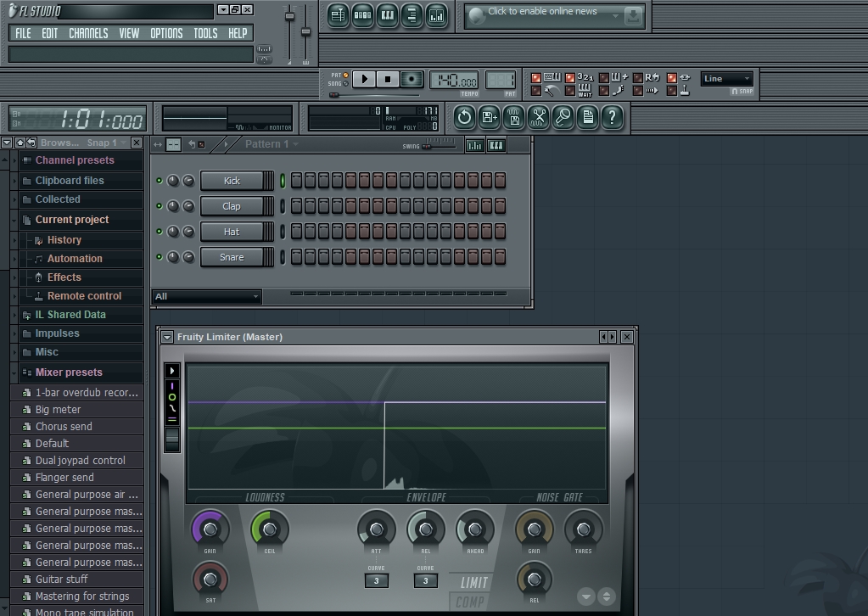Open the Line snap dropdown
The height and width of the screenshot is (616, 868).
[x=726, y=79]
